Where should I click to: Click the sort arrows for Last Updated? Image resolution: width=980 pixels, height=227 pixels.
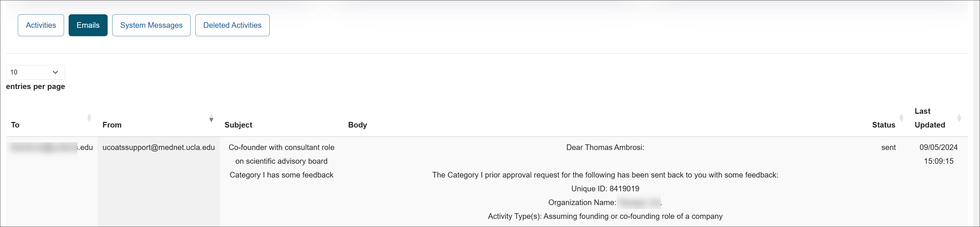[x=959, y=118]
